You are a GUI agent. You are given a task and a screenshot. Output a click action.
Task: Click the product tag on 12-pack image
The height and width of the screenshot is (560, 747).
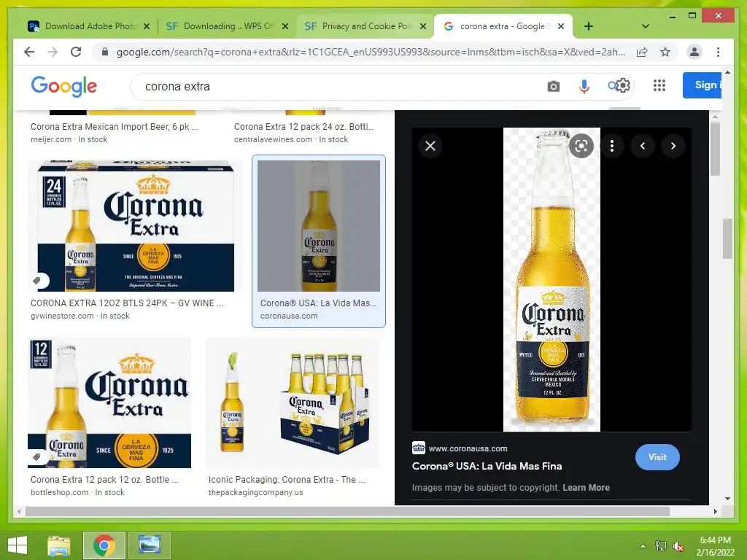38,457
